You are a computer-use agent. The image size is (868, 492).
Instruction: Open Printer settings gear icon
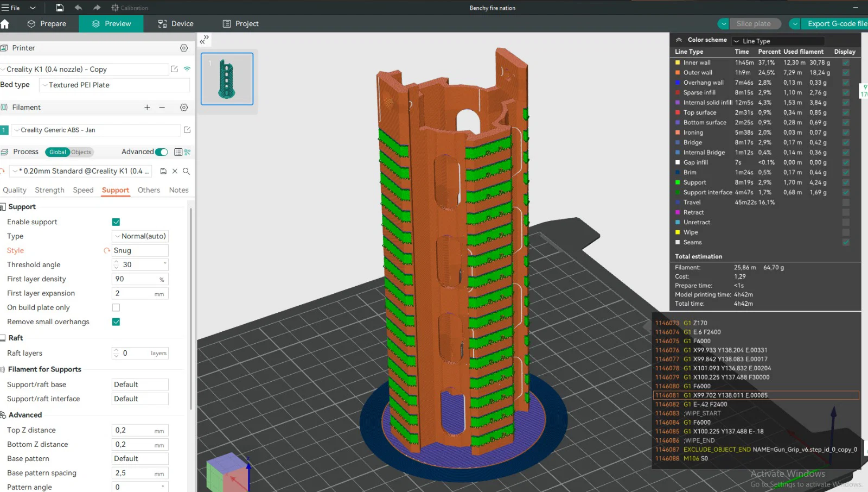[x=184, y=48]
